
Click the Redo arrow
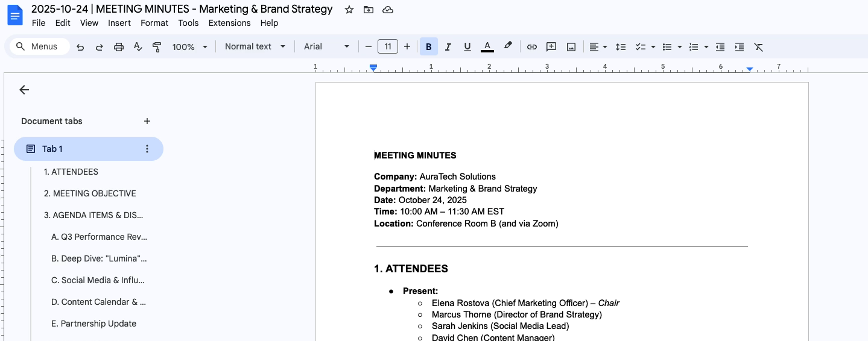point(100,47)
